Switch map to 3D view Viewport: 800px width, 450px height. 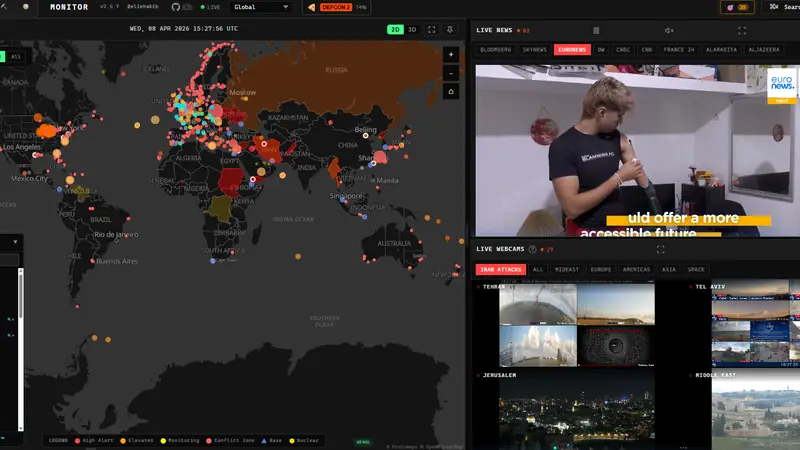pyautogui.click(x=412, y=30)
